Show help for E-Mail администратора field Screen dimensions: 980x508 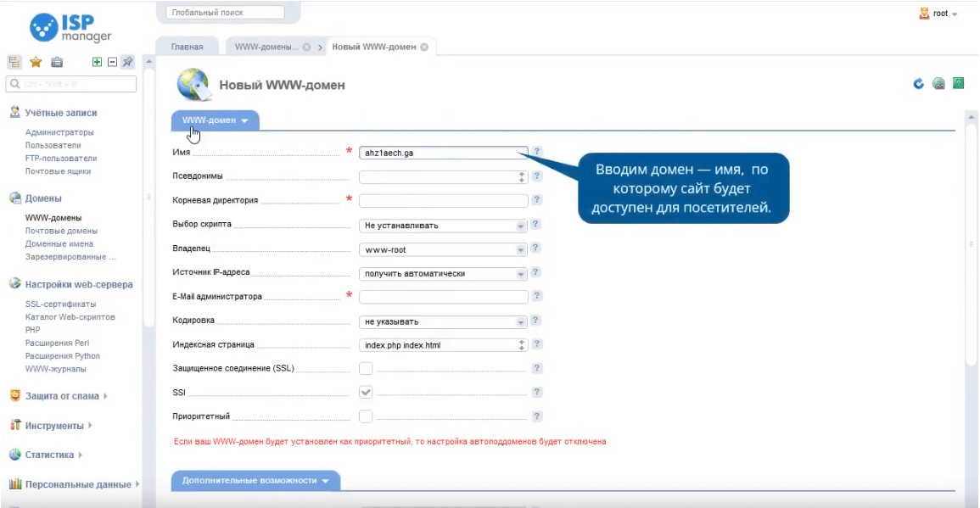[x=536, y=296]
